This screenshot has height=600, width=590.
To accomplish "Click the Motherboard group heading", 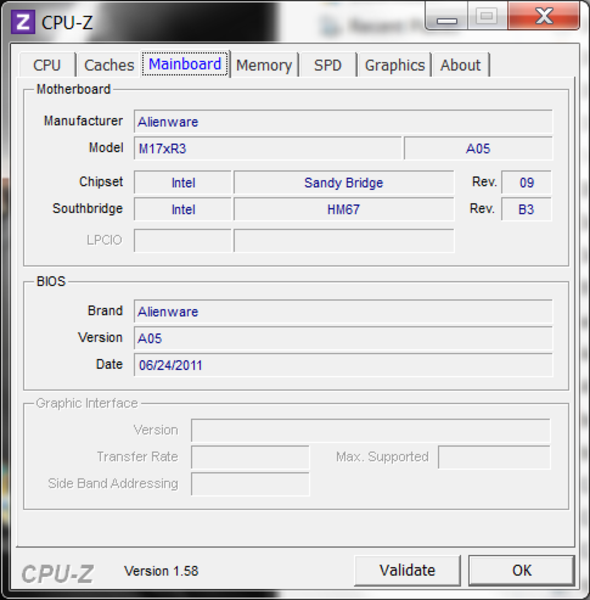I will (x=73, y=89).
